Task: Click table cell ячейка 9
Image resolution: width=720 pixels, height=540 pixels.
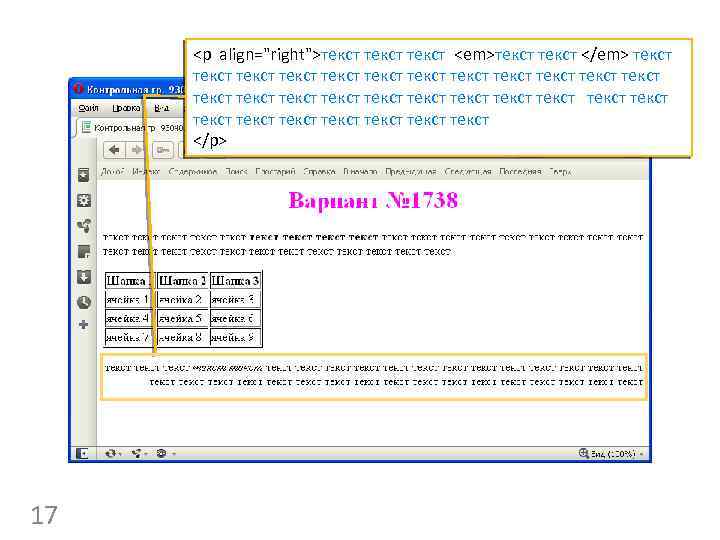Action: (236, 338)
